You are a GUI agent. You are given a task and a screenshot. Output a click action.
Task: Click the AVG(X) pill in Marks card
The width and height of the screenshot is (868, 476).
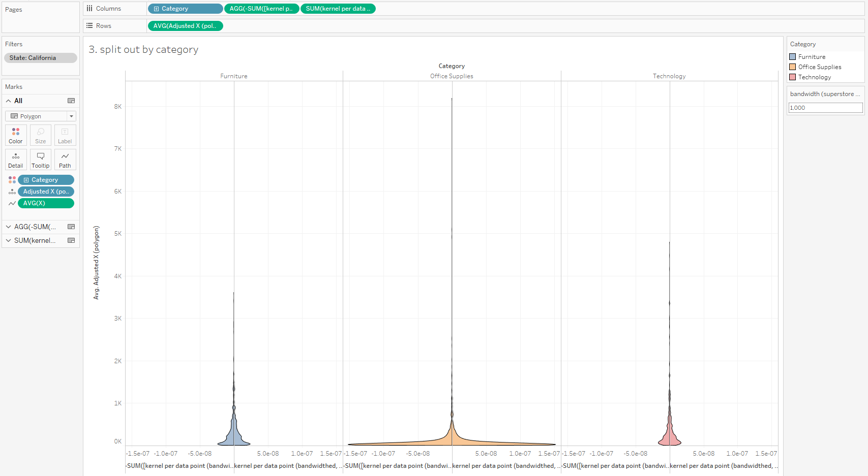[x=46, y=203]
